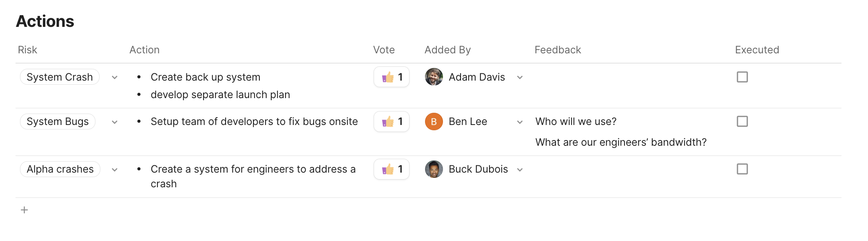This screenshot has width=868, height=241.
Task: Expand the System Bugs risk dropdown
Action: coord(115,122)
